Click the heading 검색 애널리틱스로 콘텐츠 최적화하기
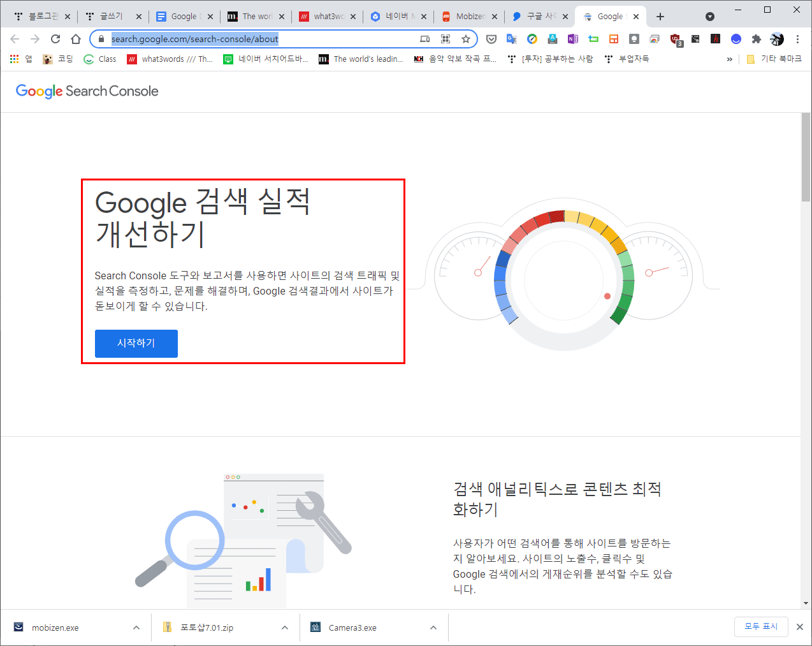The height and width of the screenshot is (646, 812). (x=557, y=499)
